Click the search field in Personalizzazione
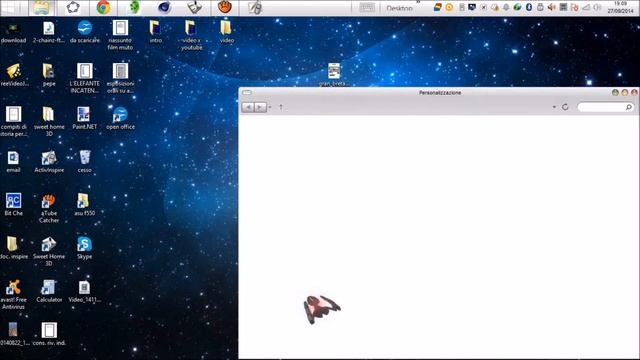This screenshot has width=640, height=360. [x=605, y=107]
